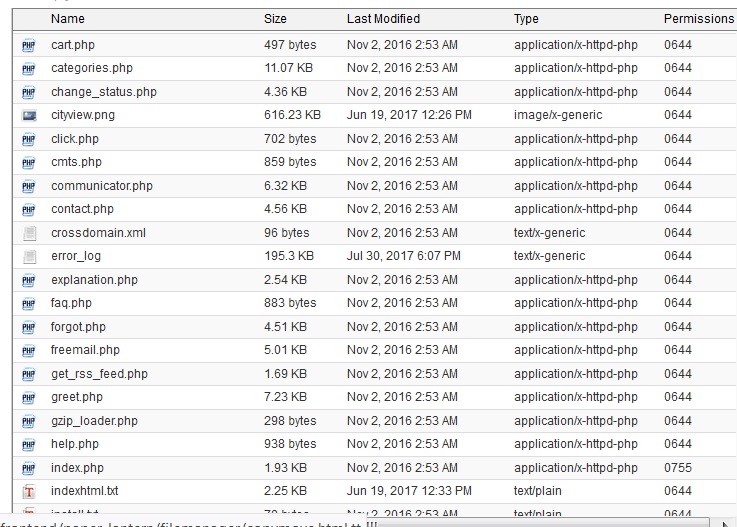Click the PHP icon beside cart.php
Viewport: 737px width, 527px height.
click(28, 45)
